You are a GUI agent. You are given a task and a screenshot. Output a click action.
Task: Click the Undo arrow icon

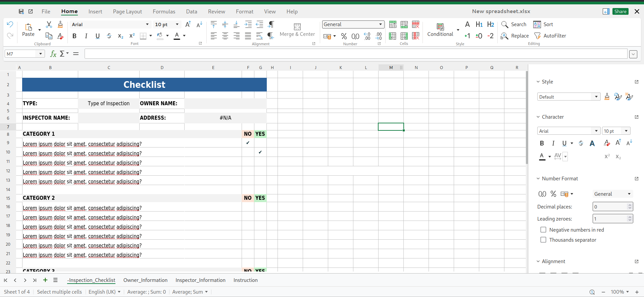click(x=10, y=24)
